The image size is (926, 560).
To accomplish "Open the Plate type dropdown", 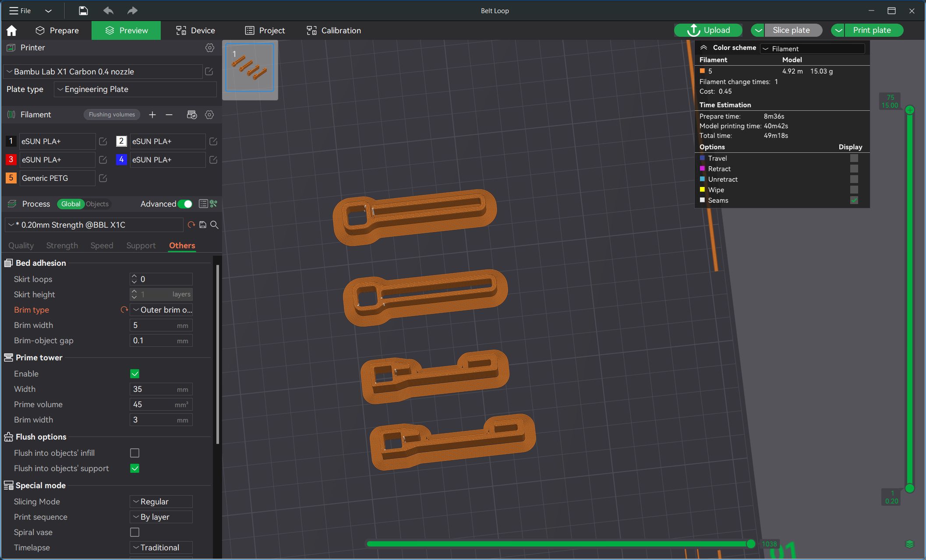I will coord(135,89).
